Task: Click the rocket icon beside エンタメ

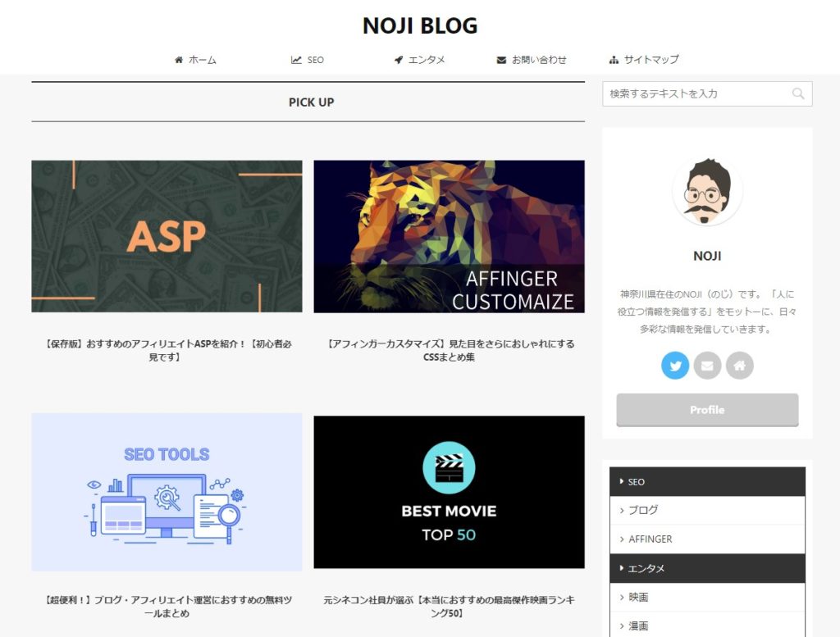Action: pos(399,59)
